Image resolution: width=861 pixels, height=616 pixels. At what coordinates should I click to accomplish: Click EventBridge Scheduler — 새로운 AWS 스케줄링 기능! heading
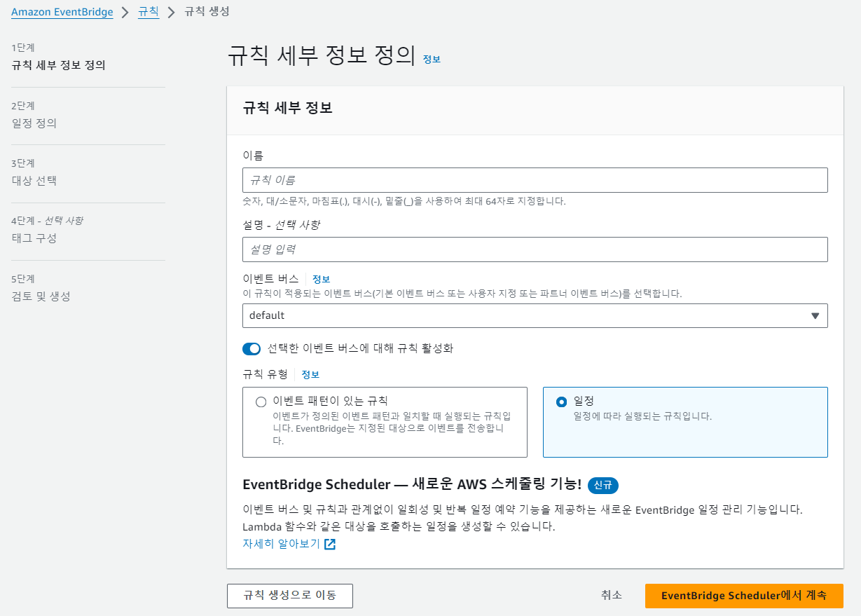(x=412, y=484)
